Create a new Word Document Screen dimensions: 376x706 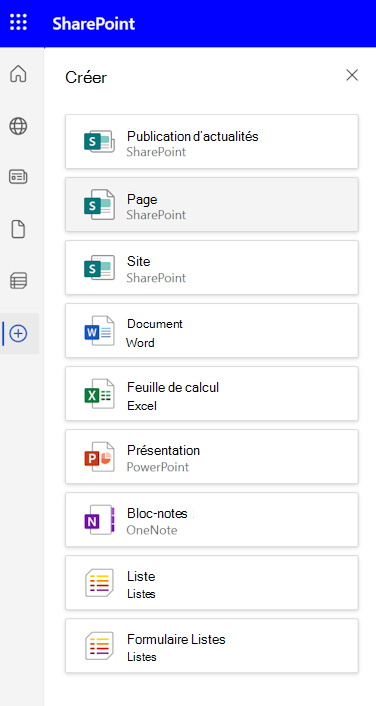[212, 330]
